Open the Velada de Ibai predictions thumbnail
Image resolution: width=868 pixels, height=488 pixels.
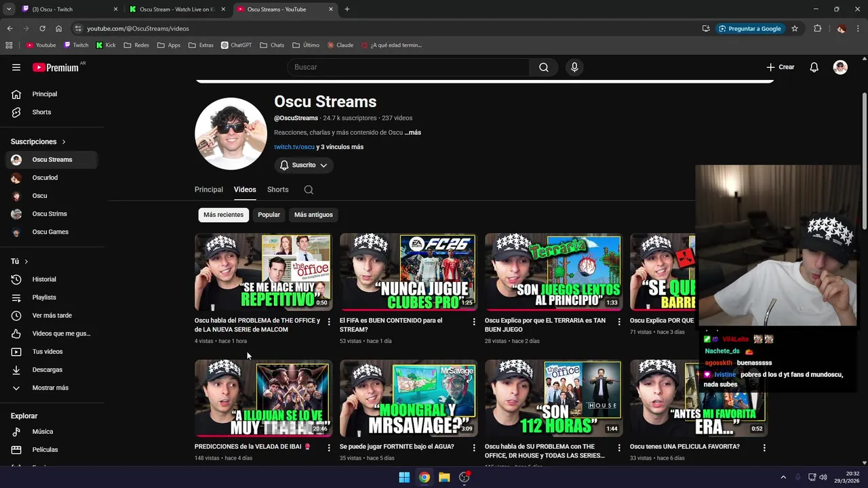pyautogui.click(x=263, y=399)
